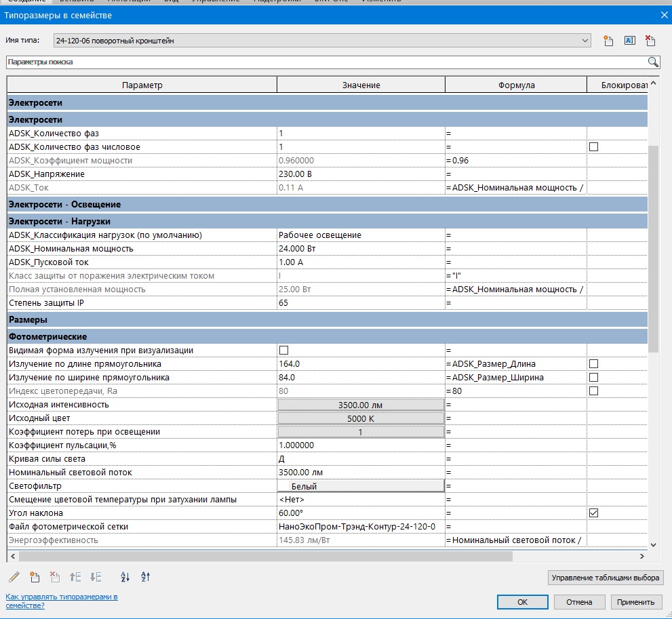Screen dimensions: 672x619
Task: Click the Угол наклона value 60.00°
Action: 361,513
